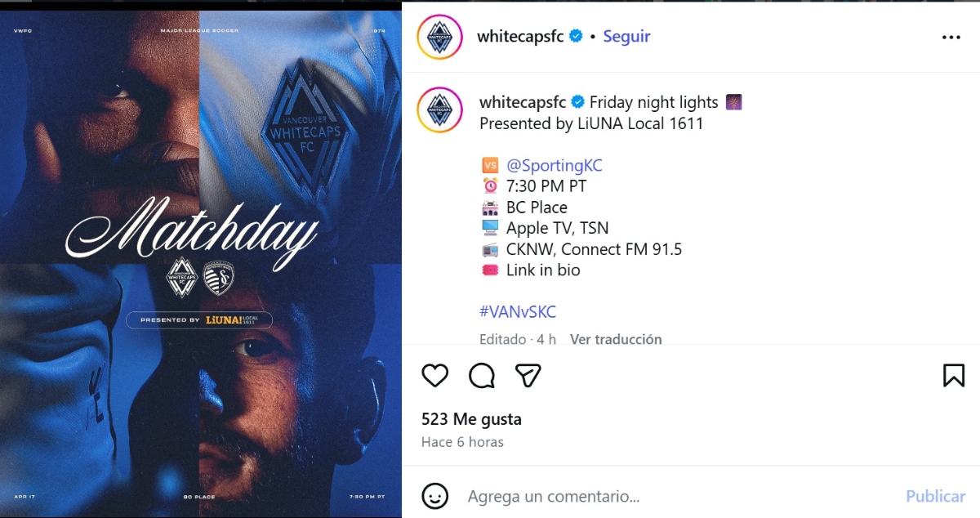
Task: Click the whitecapsfc avatar beside the caption
Action: [x=440, y=109]
